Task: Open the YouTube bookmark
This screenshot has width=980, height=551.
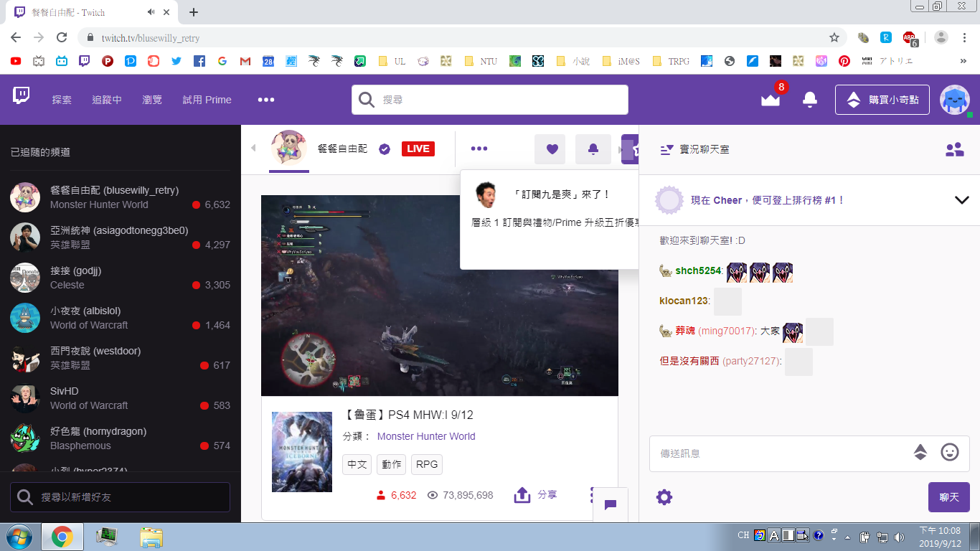Action: 16,62
